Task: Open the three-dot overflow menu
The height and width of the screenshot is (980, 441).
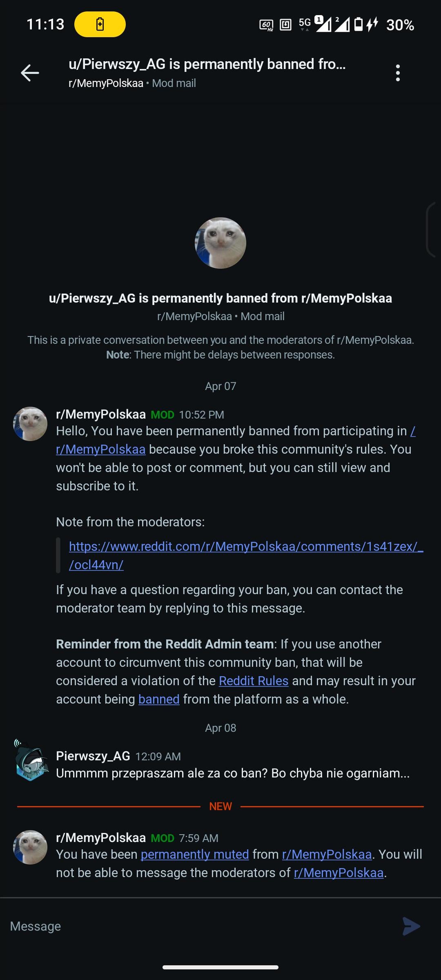Action: pyautogui.click(x=397, y=73)
